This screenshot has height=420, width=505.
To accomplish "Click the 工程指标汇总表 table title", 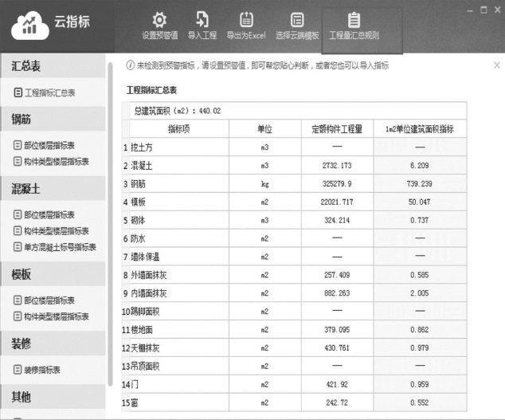I will [x=151, y=90].
